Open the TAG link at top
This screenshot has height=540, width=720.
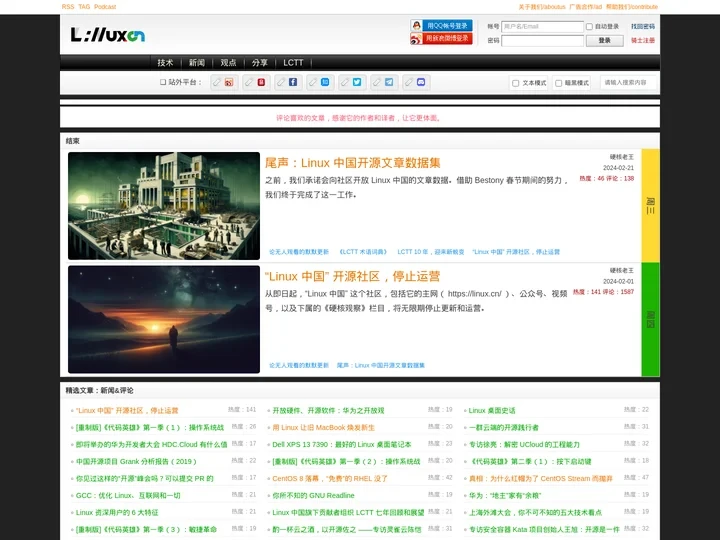84,7
